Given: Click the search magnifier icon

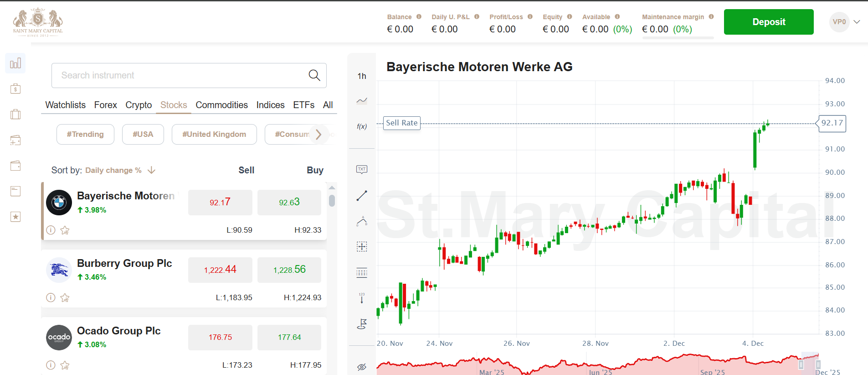Looking at the screenshot, I should [314, 75].
